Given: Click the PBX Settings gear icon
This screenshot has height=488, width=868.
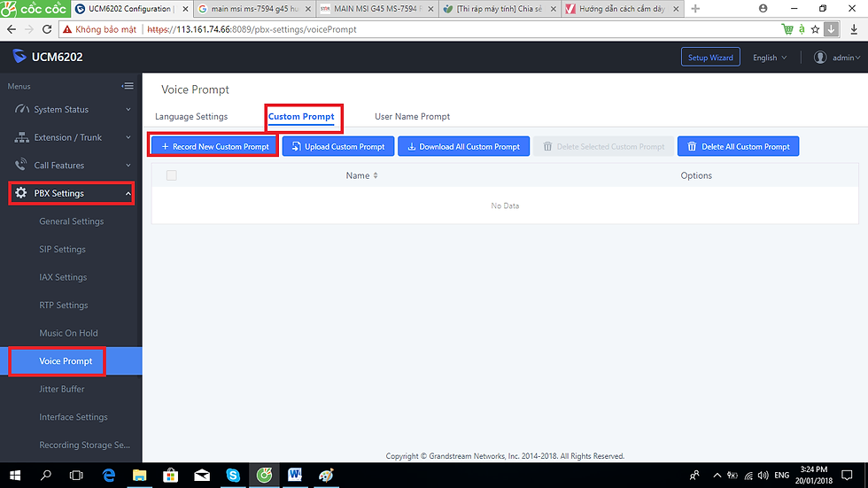Looking at the screenshot, I should 20,193.
